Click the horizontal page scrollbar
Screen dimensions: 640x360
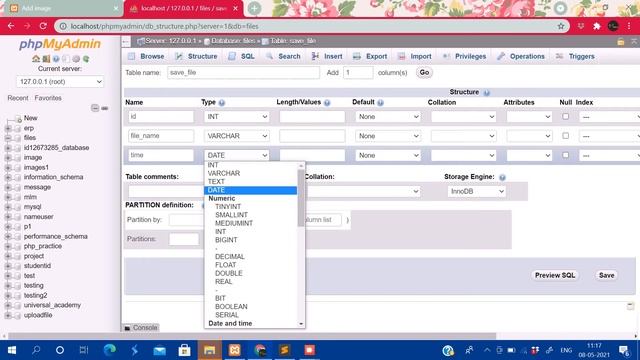(x=252, y=336)
